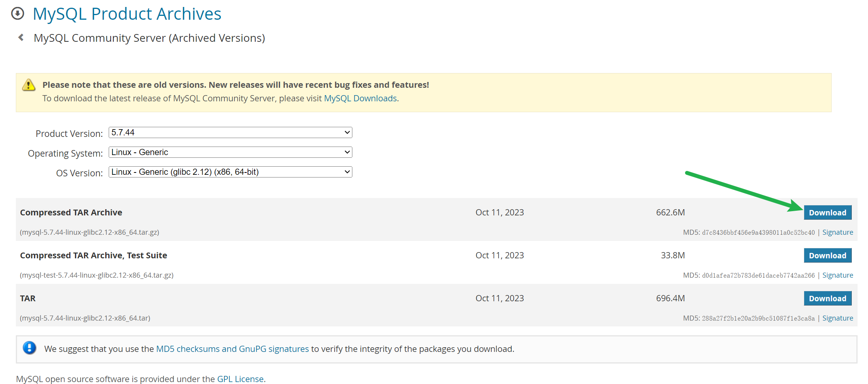Select filename mysql-5.7.44-linux-glibc2.12-x86_64.tar.gz
868x384 pixels.
coord(89,232)
